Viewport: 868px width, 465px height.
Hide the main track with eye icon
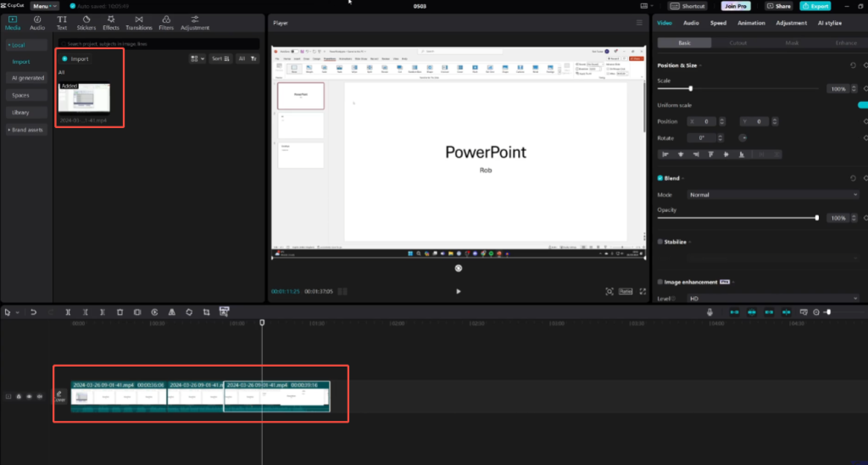coord(29,396)
